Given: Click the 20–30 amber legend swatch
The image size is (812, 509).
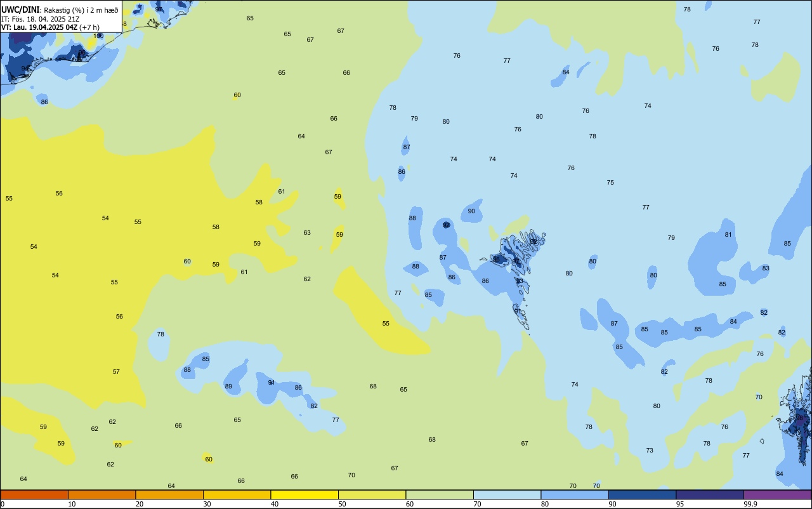Looking at the screenshot, I should click(x=169, y=494).
